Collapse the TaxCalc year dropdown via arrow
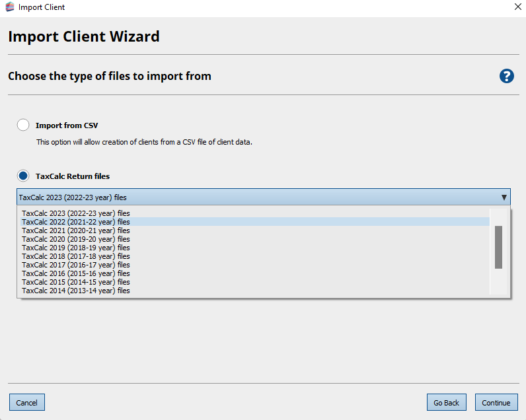526x420 pixels. (x=504, y=197)
